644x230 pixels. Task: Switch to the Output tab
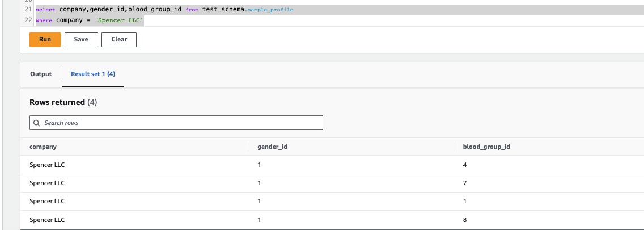pyautogui.click(x=41, y=74)
